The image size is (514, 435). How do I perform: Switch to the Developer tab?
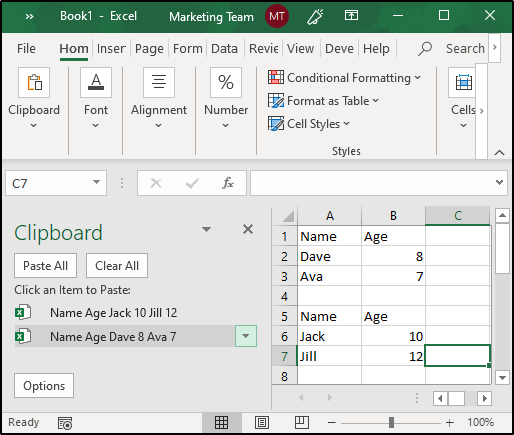click(339, 49)
